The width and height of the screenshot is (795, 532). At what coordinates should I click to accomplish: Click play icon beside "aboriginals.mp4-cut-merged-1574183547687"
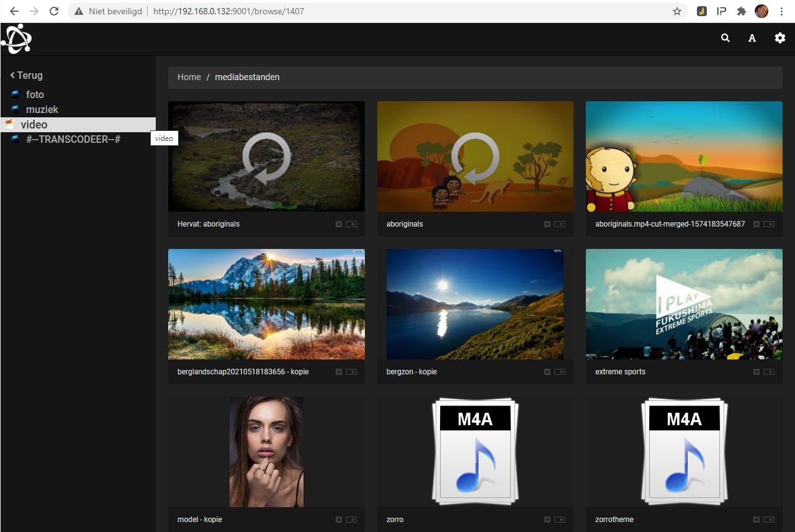coord(769,224)
